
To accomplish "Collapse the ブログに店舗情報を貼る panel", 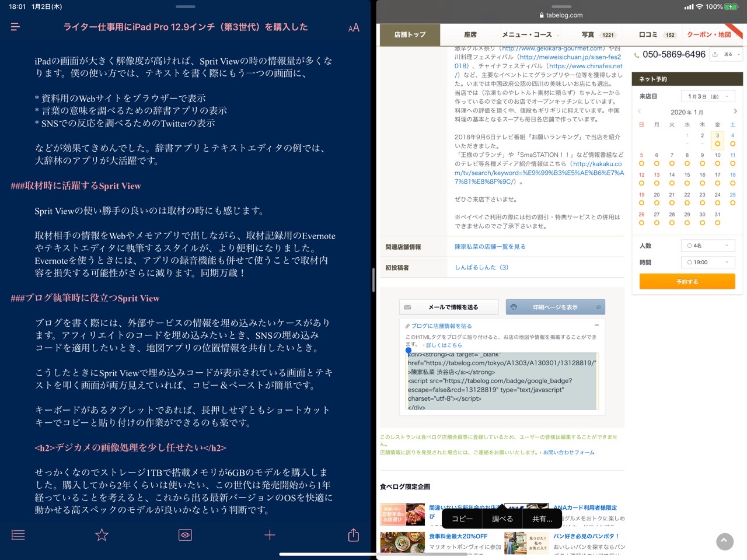I will coord(596,325).
